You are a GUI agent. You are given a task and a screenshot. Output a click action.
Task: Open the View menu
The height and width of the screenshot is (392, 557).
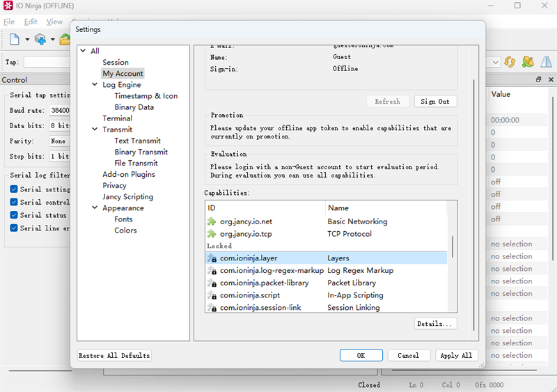(x=54, y=22)
